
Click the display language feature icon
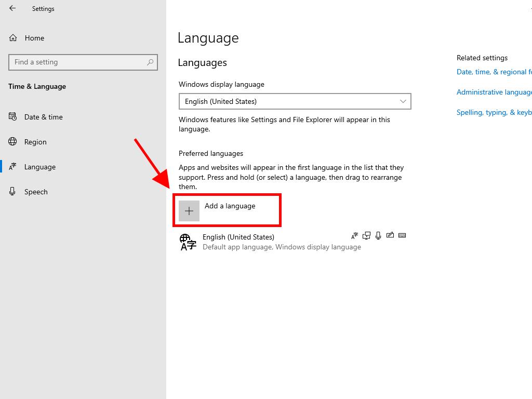354,235
